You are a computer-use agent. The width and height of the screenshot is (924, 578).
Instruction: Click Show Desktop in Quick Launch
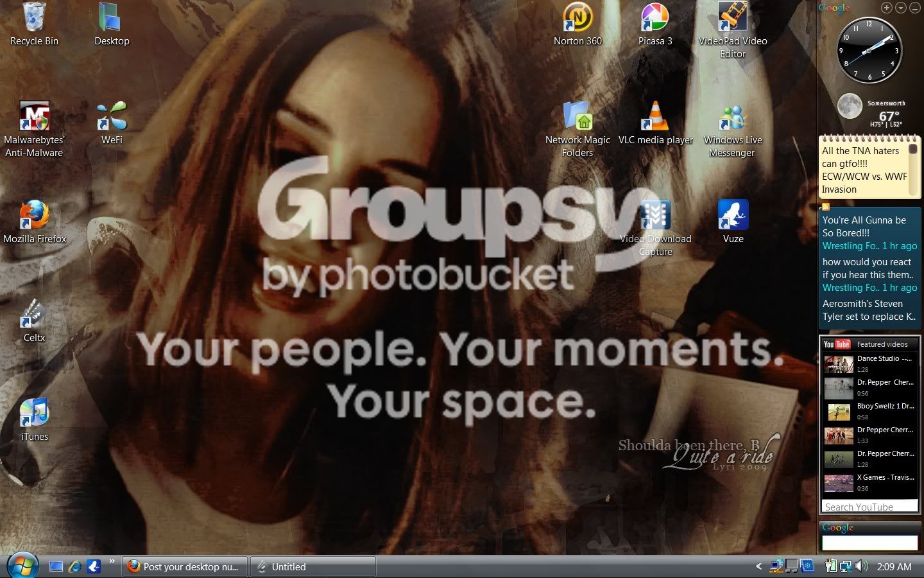[56, 566]
